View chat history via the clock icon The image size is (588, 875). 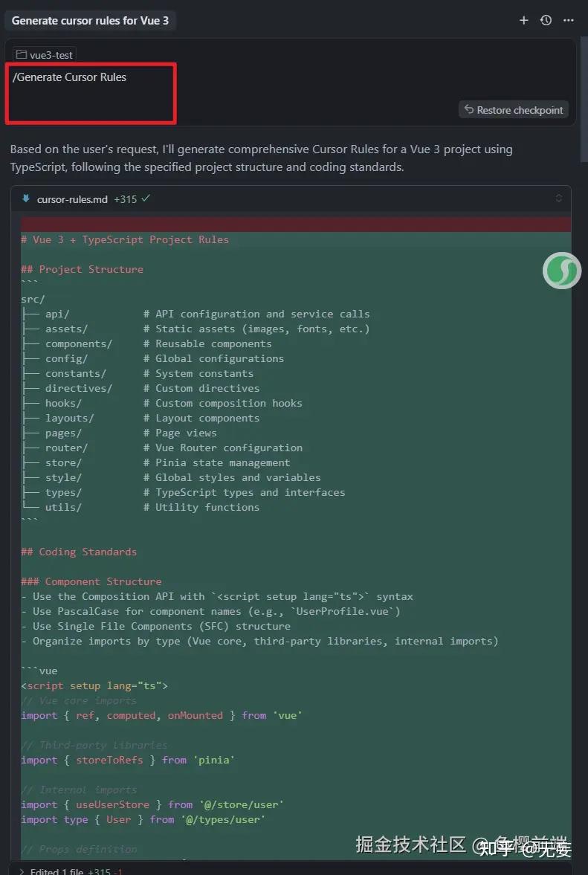click(546, 20)
